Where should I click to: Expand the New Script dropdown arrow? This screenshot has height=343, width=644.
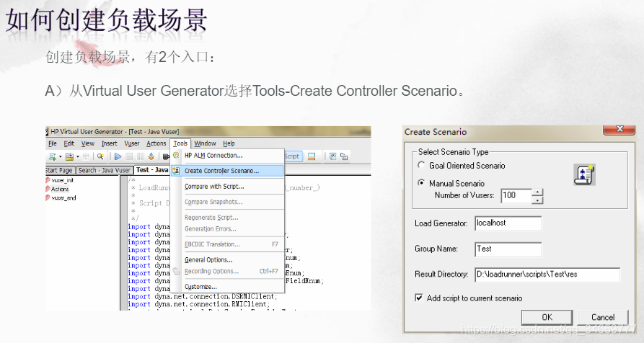pos(60,157)
